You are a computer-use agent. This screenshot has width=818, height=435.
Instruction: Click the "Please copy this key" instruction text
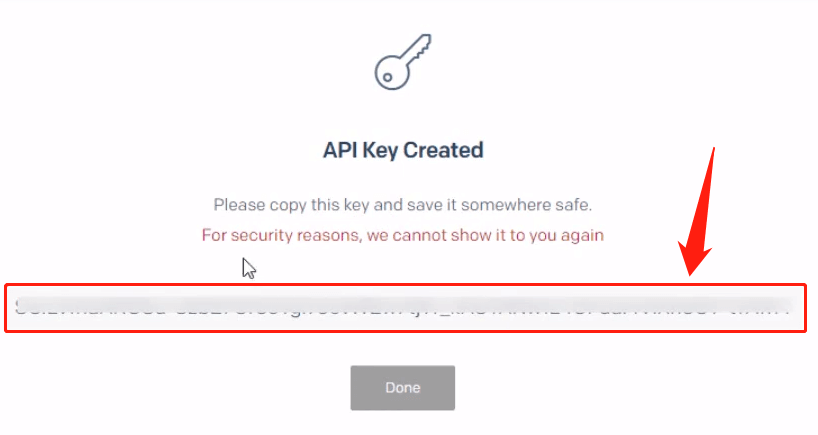pyautogui.click(x=403, y=205)
